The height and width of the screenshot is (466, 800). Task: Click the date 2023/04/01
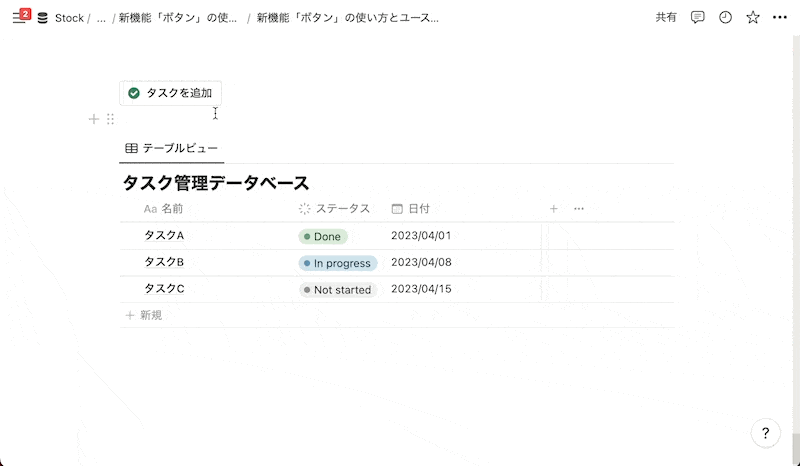coord(421,235)
